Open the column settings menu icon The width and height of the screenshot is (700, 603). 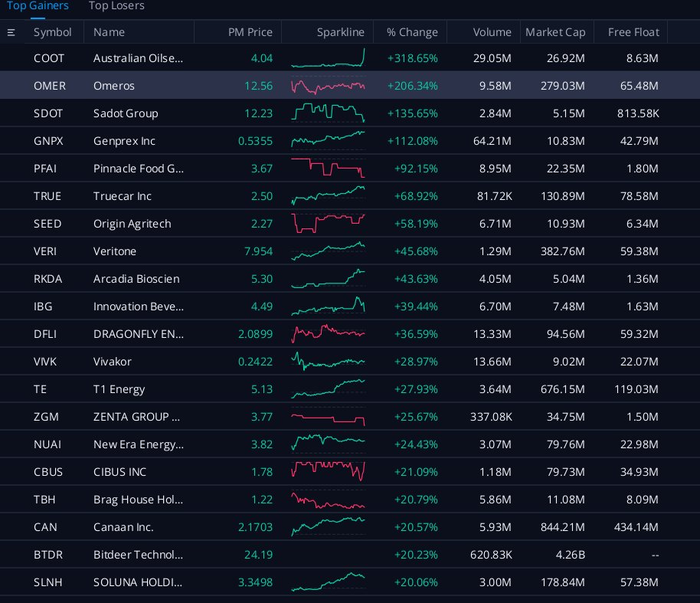point(11,33)
